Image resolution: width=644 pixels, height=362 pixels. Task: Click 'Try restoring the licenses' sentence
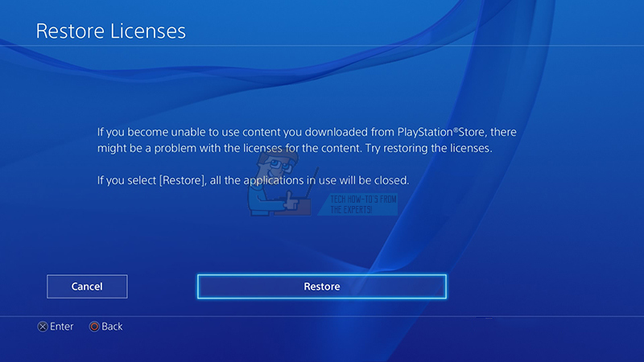(429, 148)
